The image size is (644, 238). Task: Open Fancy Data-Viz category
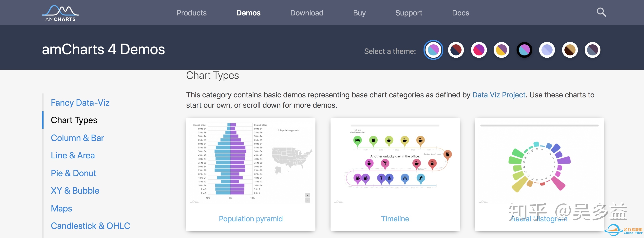pos(80,103)
